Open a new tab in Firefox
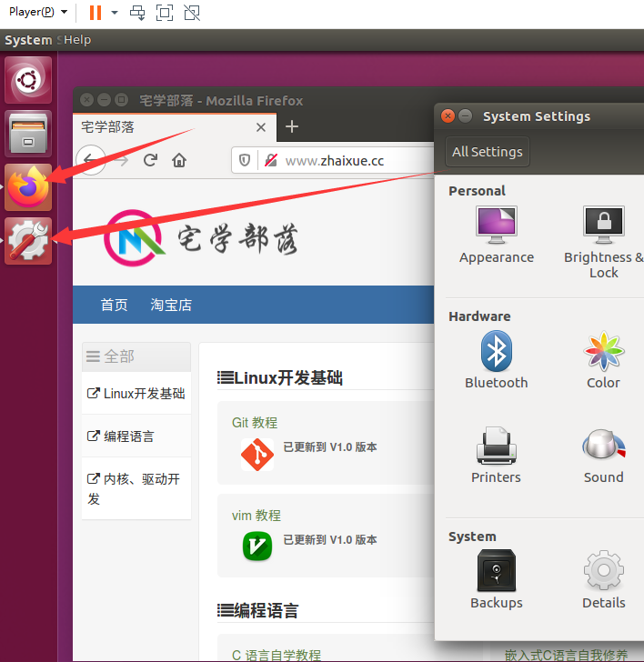 point(292,126)
